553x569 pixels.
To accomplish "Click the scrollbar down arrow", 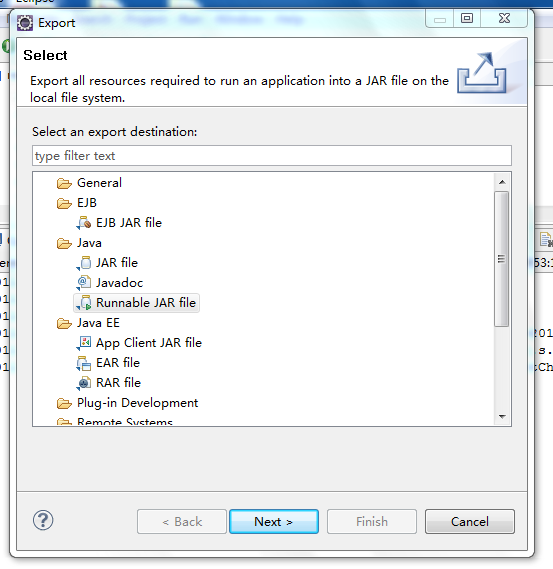I will (x=502, y=416).
